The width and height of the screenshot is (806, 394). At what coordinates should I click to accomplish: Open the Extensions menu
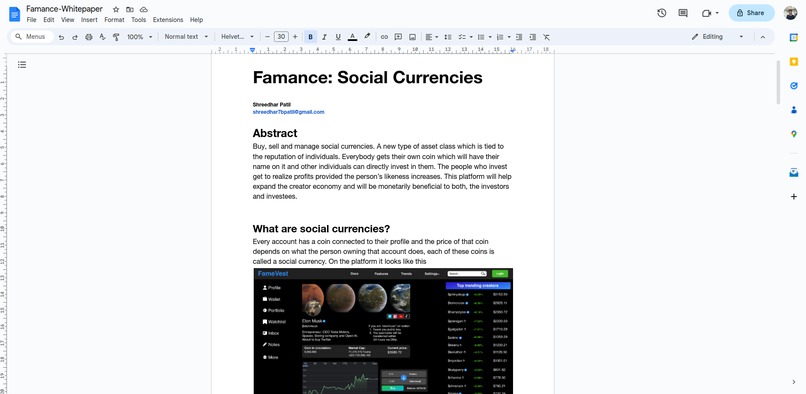pyautogui.click(x=168, y=20)
